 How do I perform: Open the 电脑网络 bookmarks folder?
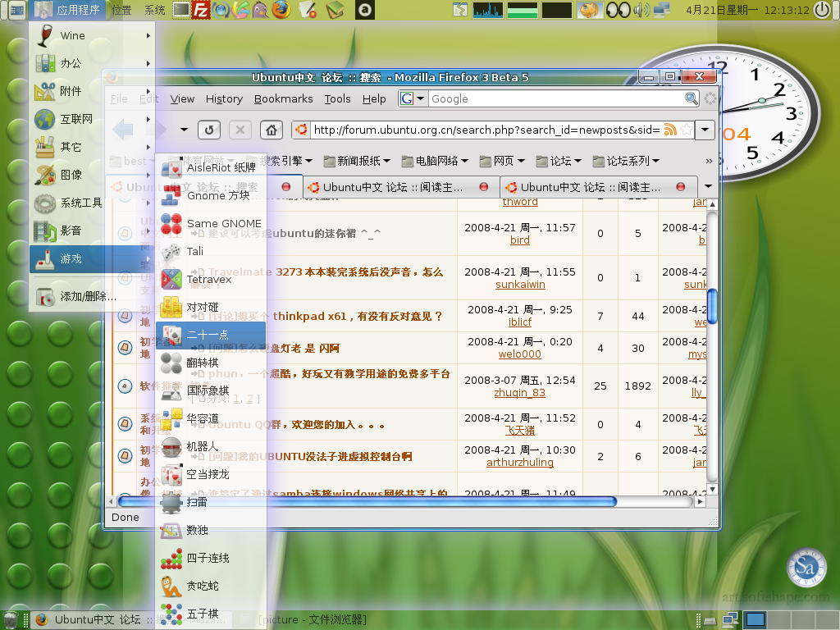click(435, 161)
